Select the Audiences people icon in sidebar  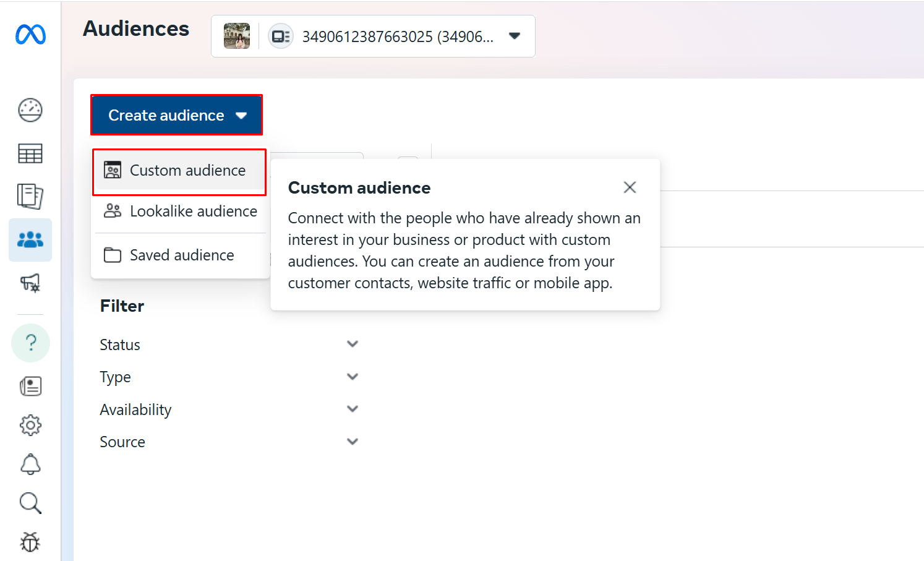point(30,240)
